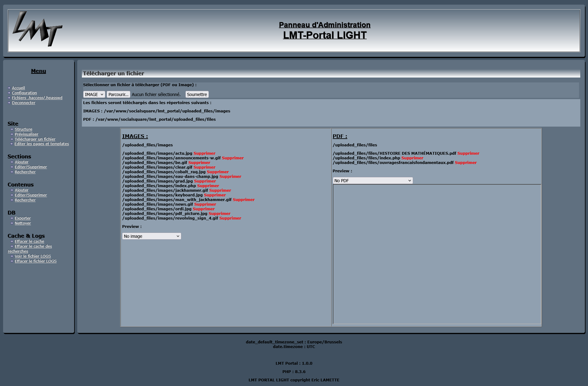The height and width of the screenshot is (386, 588).
Task: Open the IMAGE file type dropdown
Action: point(94,94)
